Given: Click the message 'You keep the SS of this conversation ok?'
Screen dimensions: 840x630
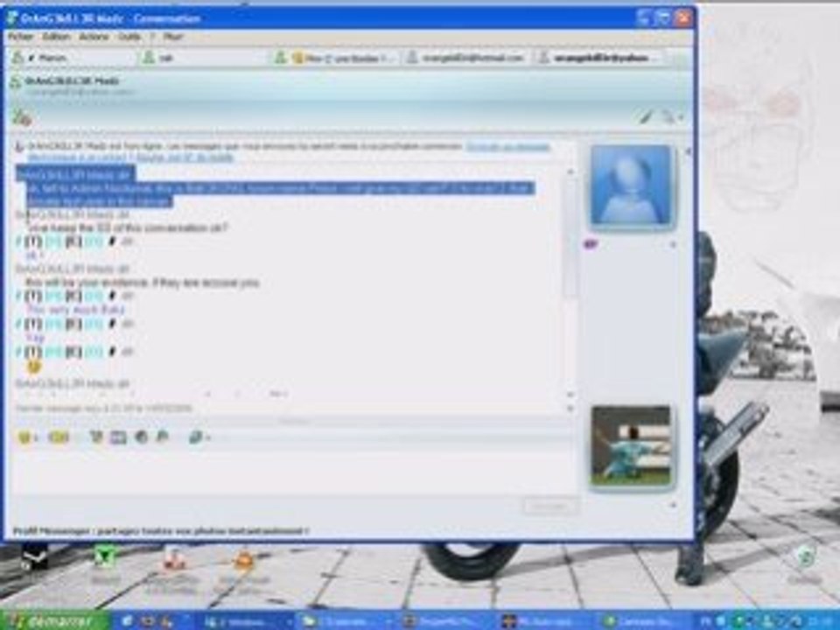Looking at the screenshot, I should click(x=128, y=228).
